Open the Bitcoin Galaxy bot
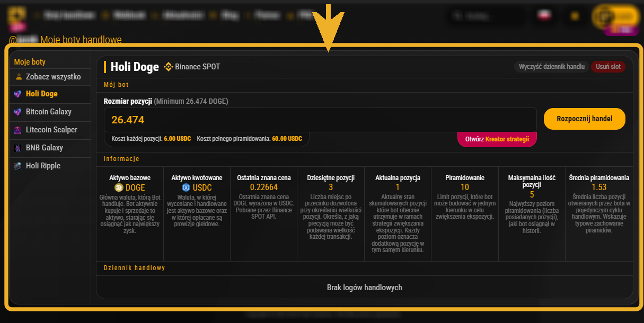 [x=50, y=112]
